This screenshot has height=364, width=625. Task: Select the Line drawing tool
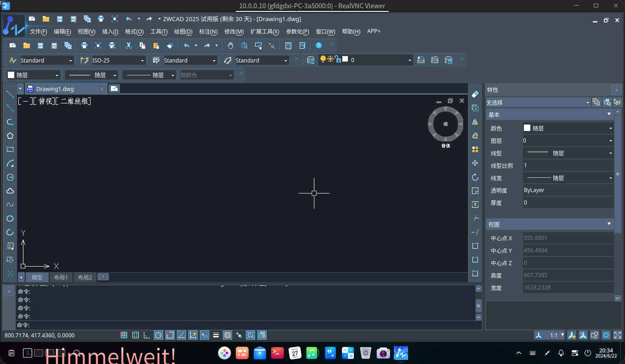click(10, 94)
